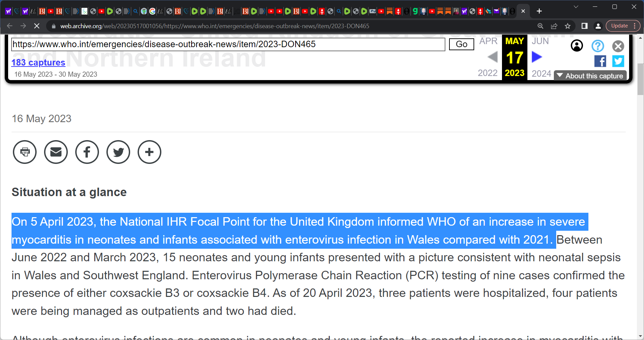The width and height of the screenshot is (644, 340).
Task: Stop loading the page in browser
Action: pos(37,26)
